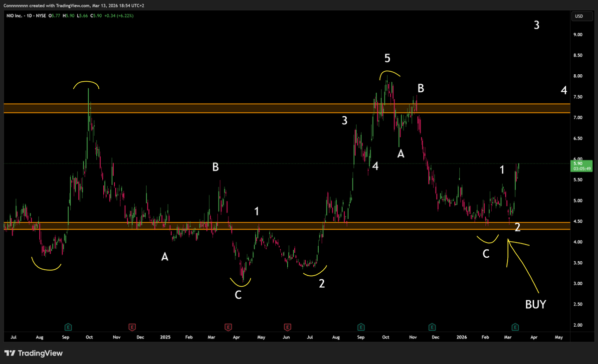Image resolution: width=598 pixels, height=364 pixels.
Task: Click the 7.00 price axis label
Action: pyautogui.click(x=578, y=118)
